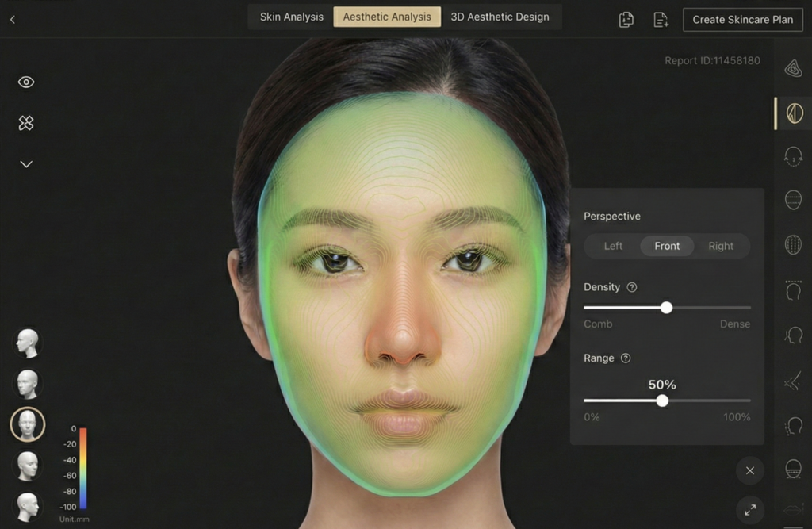Screen dimensions: 812x529
Task: Click the Density slider handle
Action: tap(666, 308)
